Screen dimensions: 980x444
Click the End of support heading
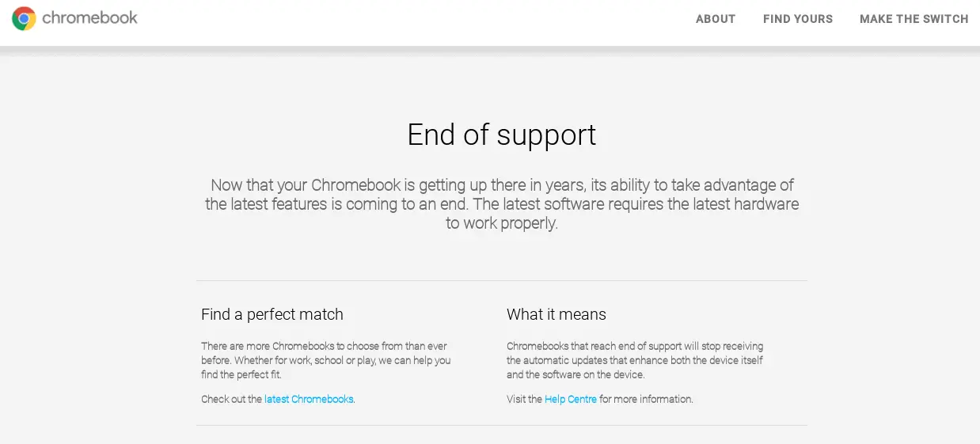pos(501,135)
